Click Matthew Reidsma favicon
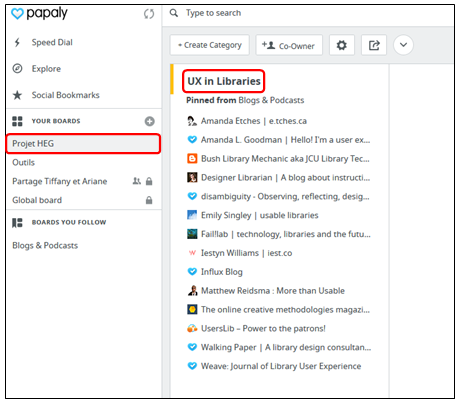This screenshot has height=403, width=460. [x=192, y=291]
